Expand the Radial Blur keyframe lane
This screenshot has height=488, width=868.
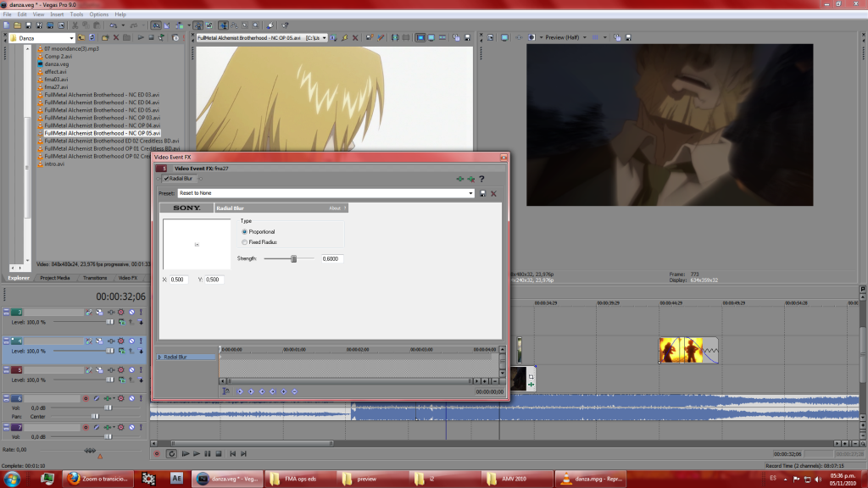(160, 358)
